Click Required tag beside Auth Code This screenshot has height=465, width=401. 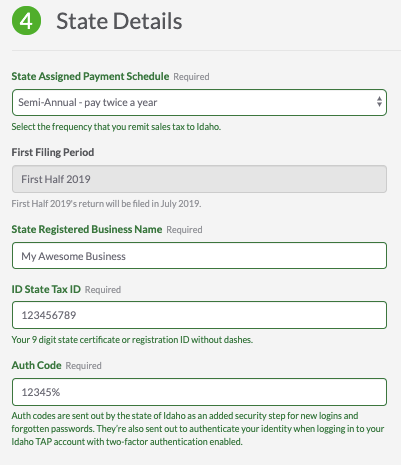point(83,366)
